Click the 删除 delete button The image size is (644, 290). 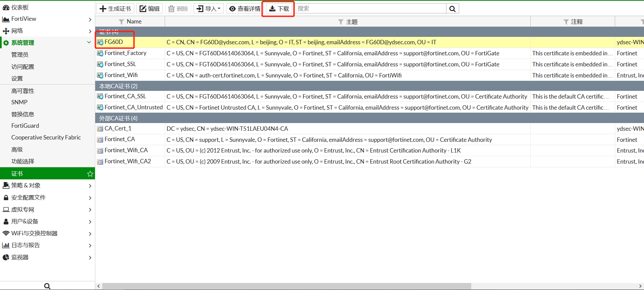tap(178, 9)
